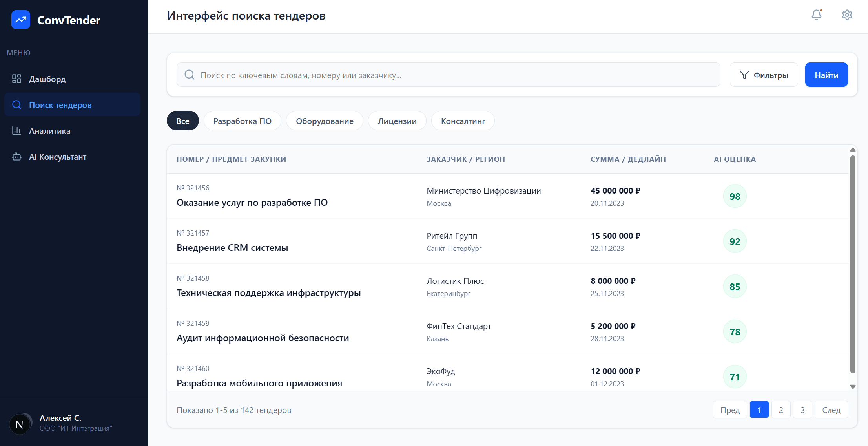Click the amount 15 500 000 ₽

(616, 236)
